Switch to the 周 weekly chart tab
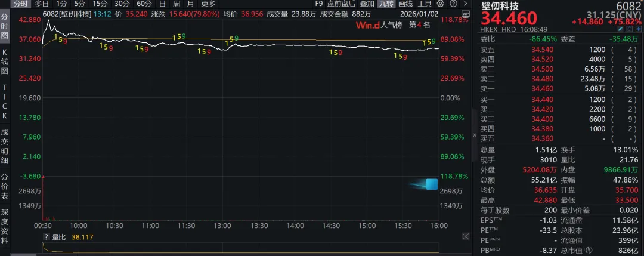Screen dimensions: 644x256 point(176,4)
